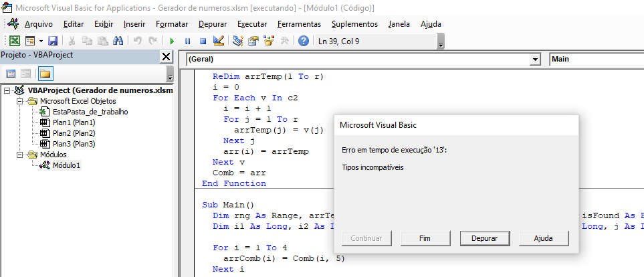This screenshot has height=277, width=644.
Task: Open the Object Browser toolbar icon
Action: (x=269, y=41)
